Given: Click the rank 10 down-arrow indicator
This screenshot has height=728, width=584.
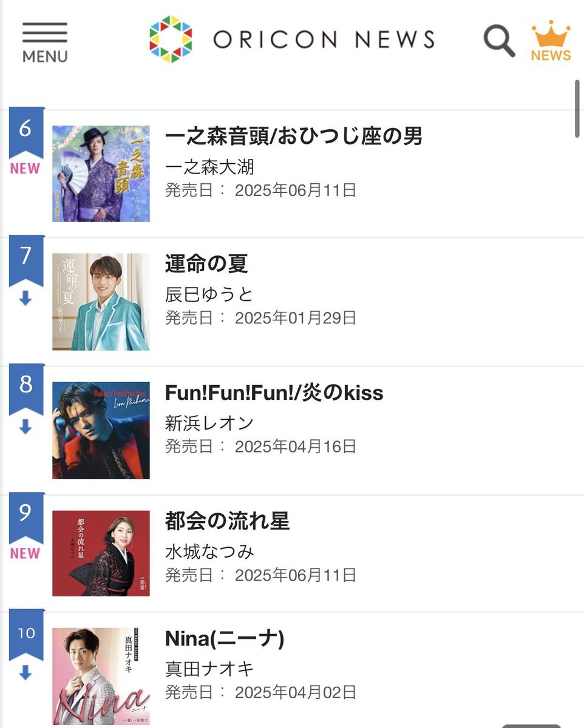Looking at the screenshot, I should pyautogui.click(x=25, y=673).
